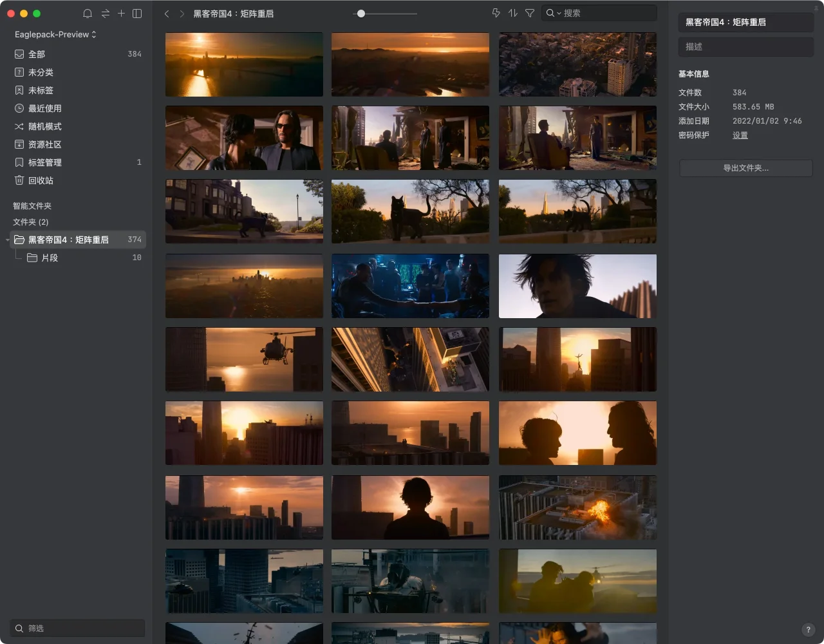Open search options magnifier dropdown
The height and width of the screenshot is (644, 824).
point(553,13)
